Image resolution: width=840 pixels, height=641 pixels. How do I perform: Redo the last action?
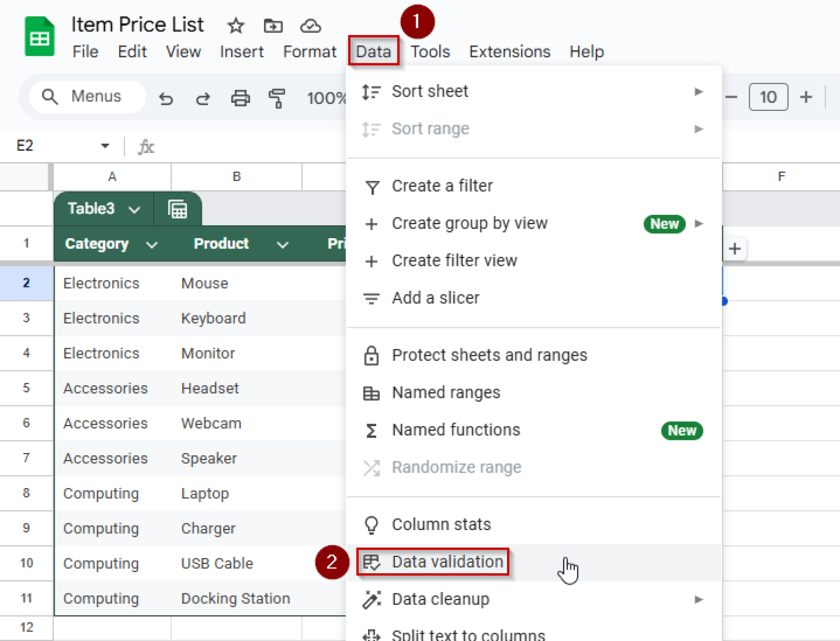pyautogui.click(x=203, y=98)
